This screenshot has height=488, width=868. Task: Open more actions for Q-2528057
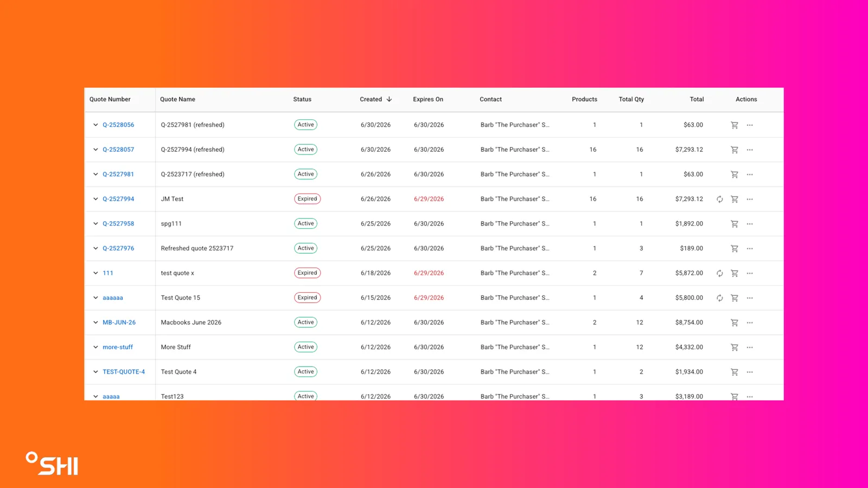point(750,150)
